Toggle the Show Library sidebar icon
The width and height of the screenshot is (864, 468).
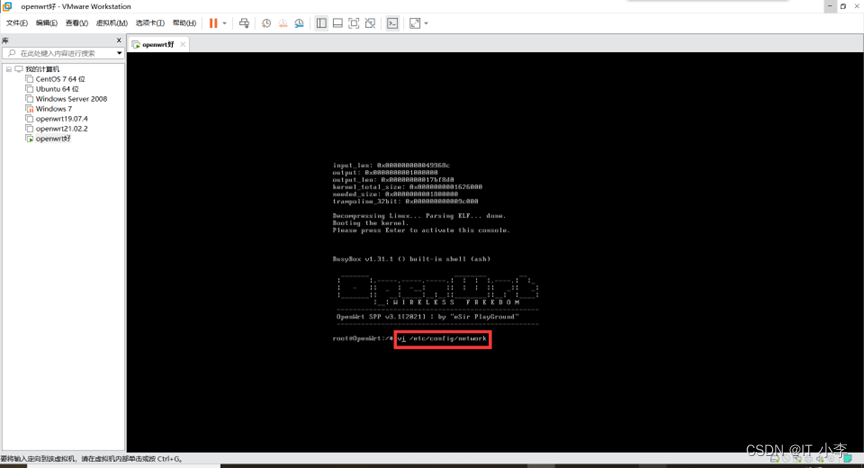(321, 23)
